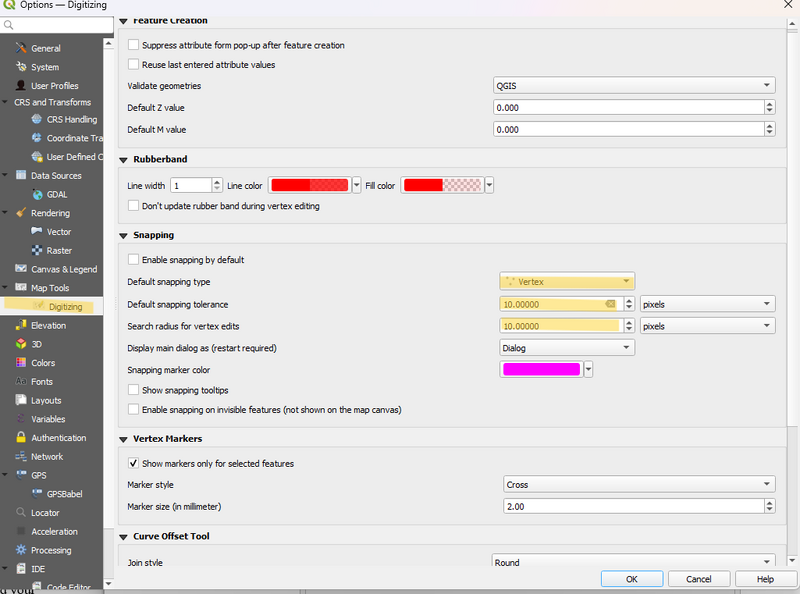
Task: Click the GPSBabel icon
Action: [x=37, y=493]
